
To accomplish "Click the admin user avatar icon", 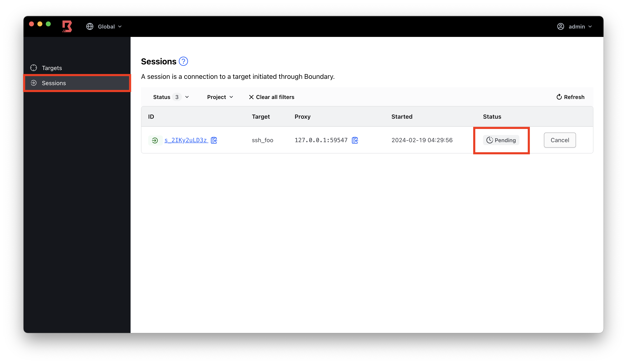I will [x=560, y=27].
